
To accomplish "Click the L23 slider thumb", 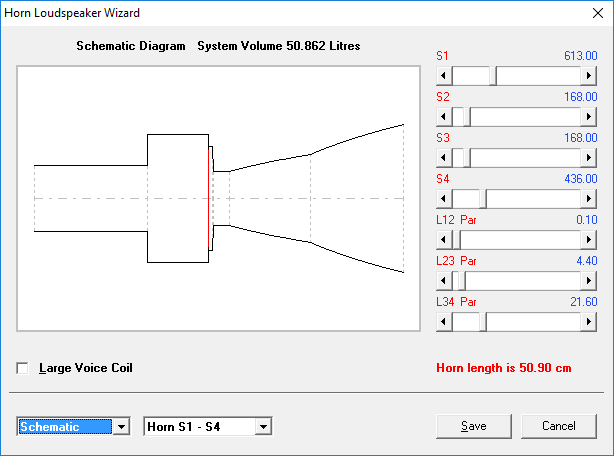I will point(462,281).
